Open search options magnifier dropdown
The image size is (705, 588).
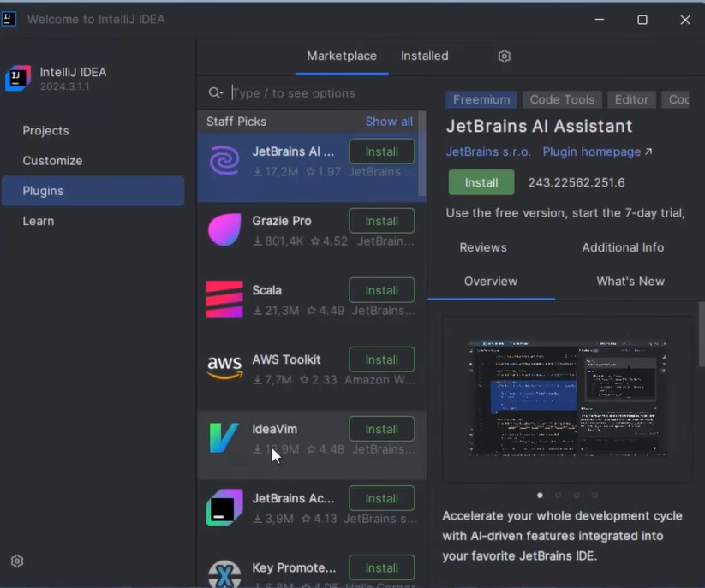pyautogui.click(x=216, y=93)
